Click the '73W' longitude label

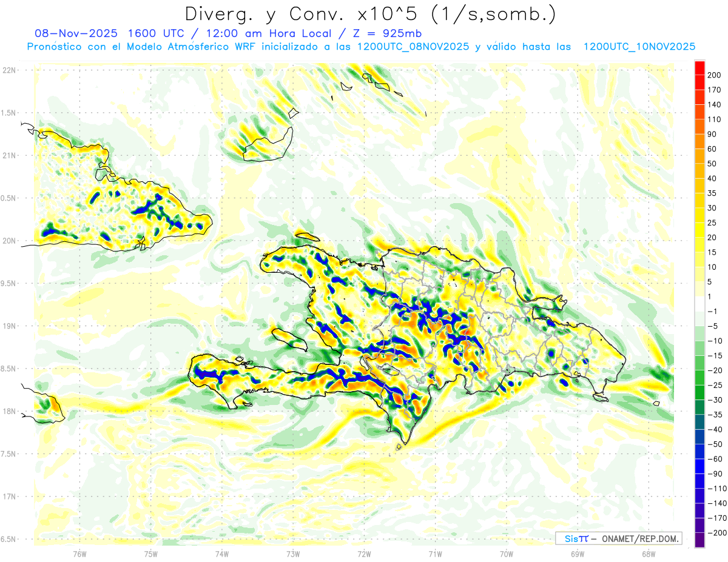click(x=292, y=554)
